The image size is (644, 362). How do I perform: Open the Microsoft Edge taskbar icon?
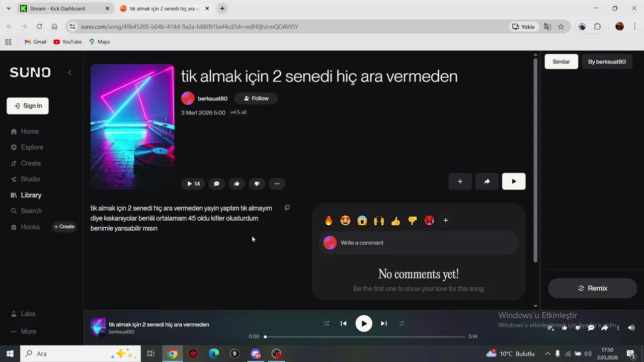coord(214,353)
